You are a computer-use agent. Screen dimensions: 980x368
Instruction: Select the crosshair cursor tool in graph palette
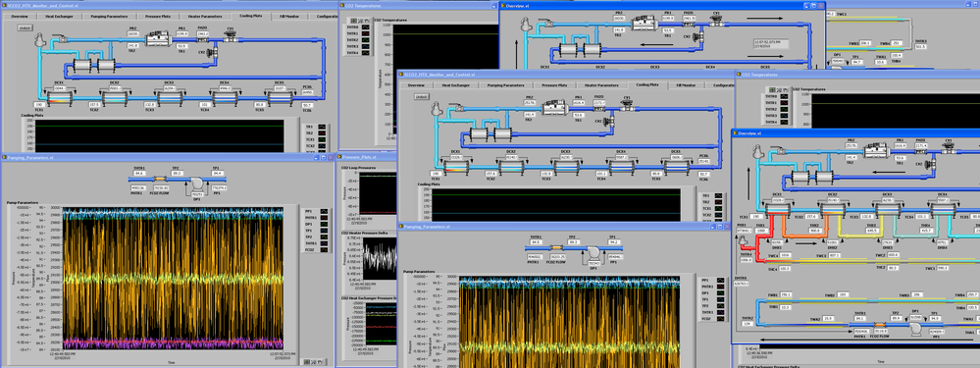point(307,362)
